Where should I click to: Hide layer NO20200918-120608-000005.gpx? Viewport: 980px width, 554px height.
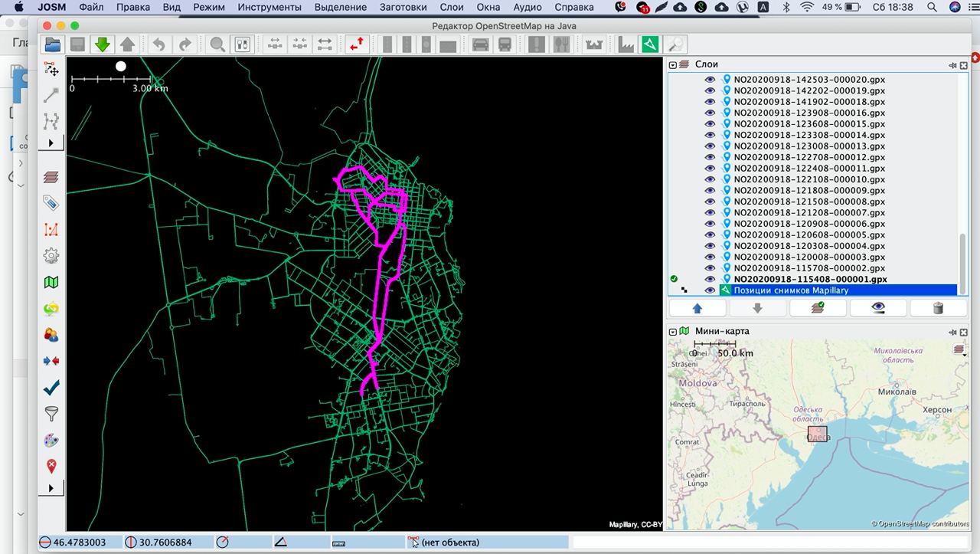710,234
